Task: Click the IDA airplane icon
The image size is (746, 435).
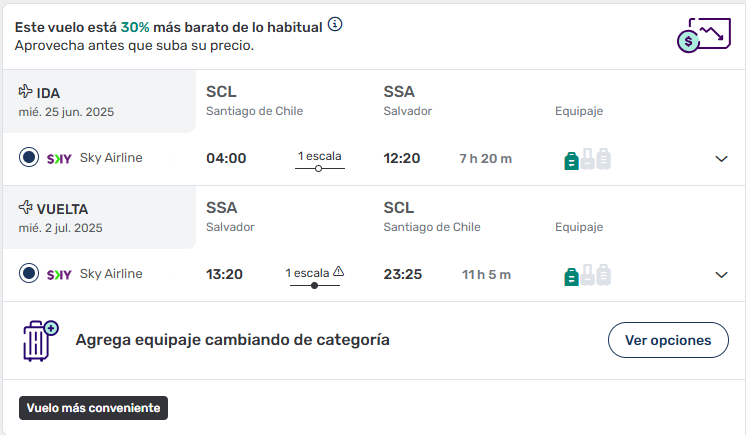Action: [25, 91]
